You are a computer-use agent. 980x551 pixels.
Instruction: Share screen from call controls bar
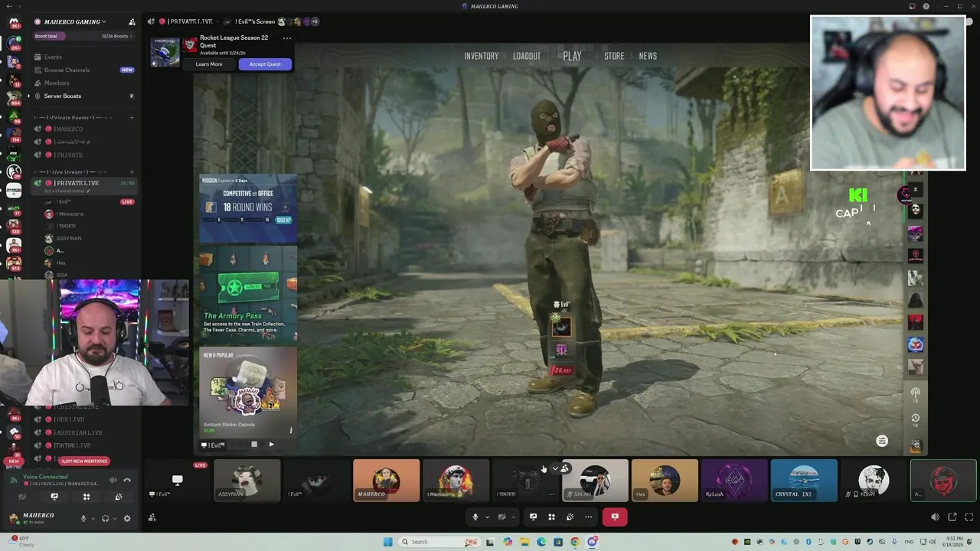click(x=533, y=517)
